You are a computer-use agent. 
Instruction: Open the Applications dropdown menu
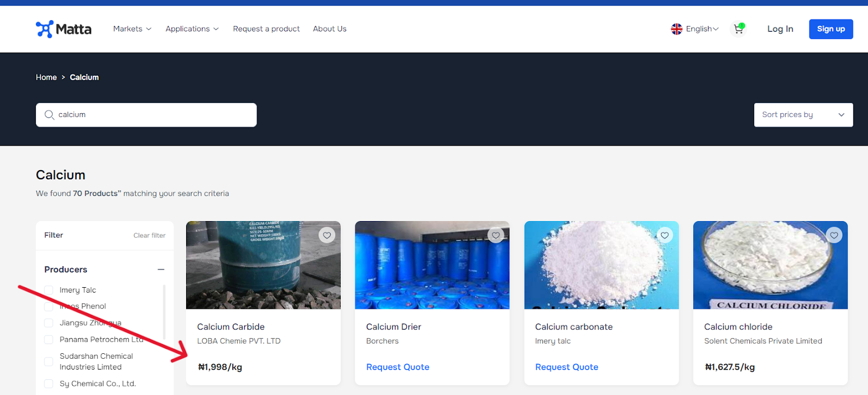[x=192, y=29]
